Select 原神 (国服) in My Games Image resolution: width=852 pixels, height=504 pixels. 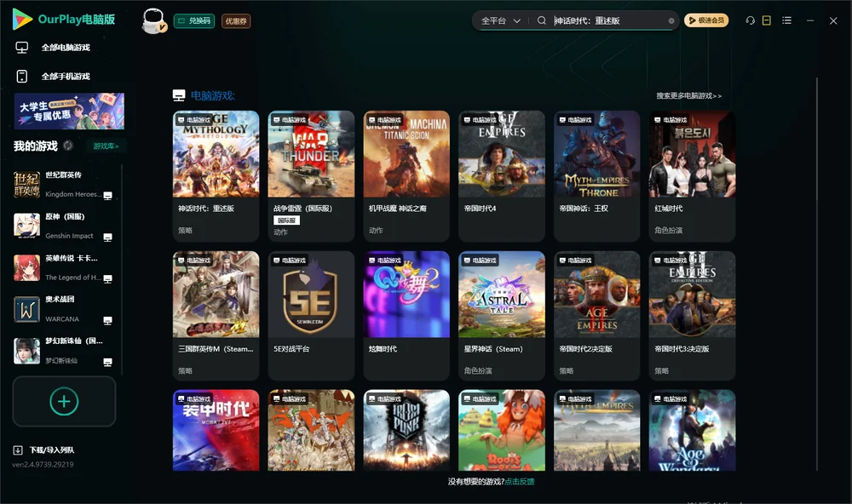point(64,226)
